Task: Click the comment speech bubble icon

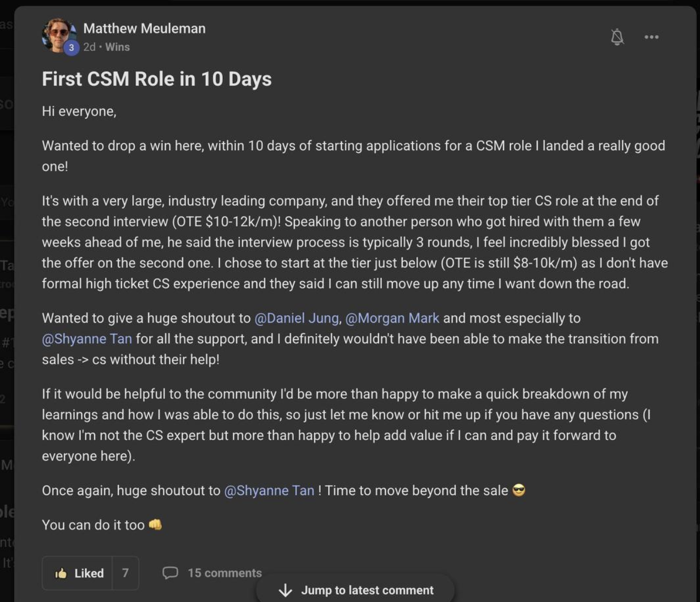Action: pyautogui.click(x=170, y=573)
